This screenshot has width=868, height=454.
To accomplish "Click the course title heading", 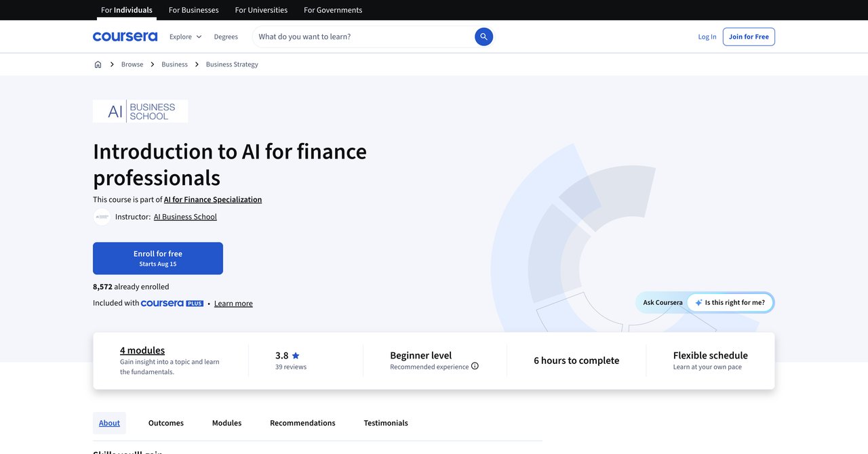I will point(230,164).
